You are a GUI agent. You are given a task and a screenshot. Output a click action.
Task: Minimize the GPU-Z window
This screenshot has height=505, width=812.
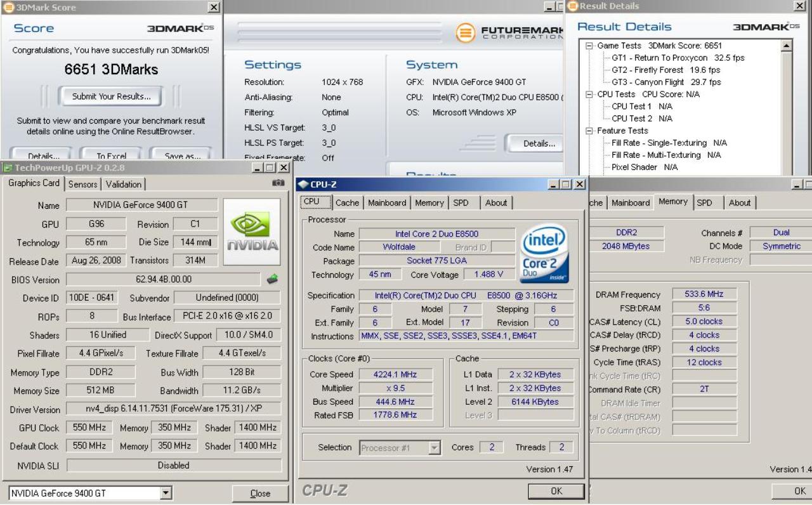(258, 168)
